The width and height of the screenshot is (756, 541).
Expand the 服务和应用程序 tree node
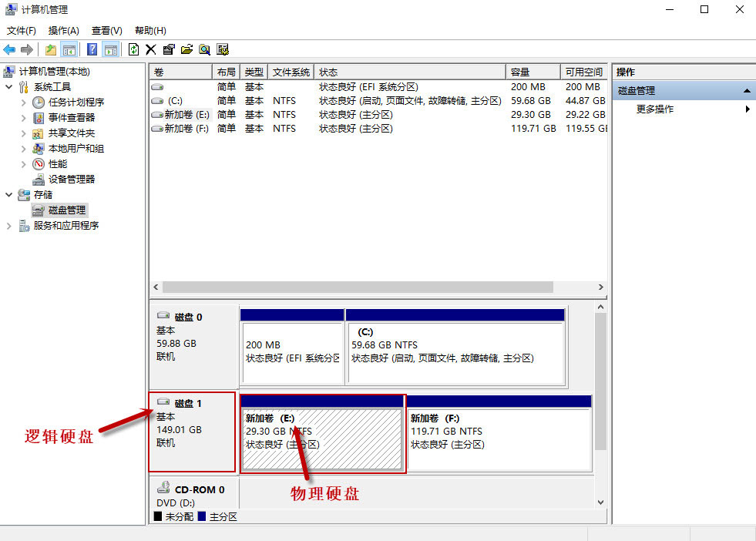9,226
